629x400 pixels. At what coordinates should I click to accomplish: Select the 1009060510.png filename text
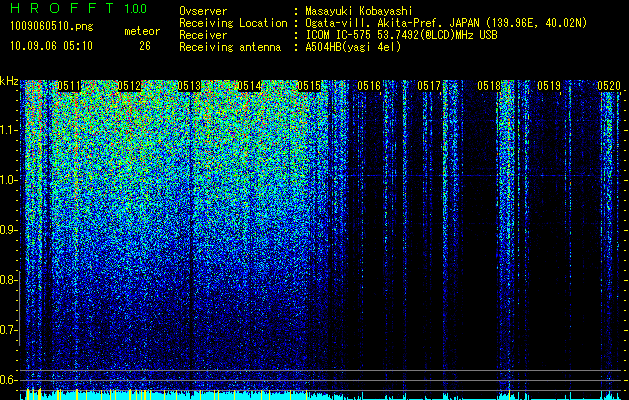52,26
